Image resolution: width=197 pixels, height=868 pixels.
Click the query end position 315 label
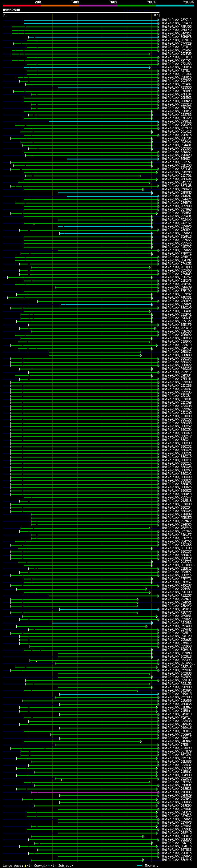click(155, 15)
